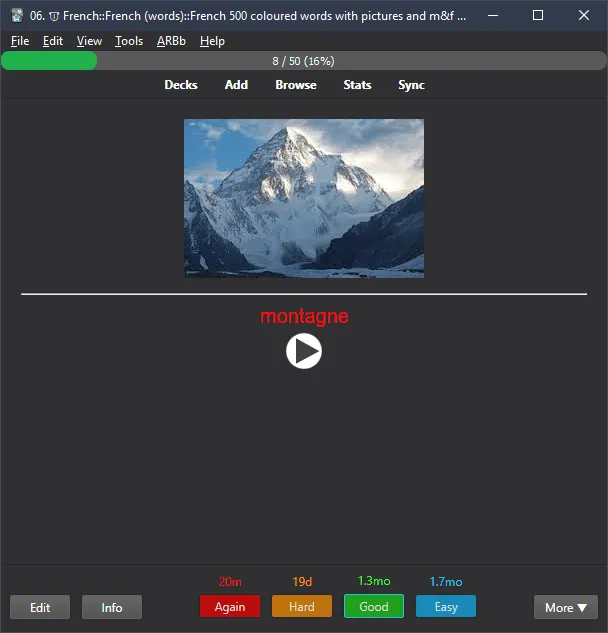Click Add to create a card

coord(236,85)
